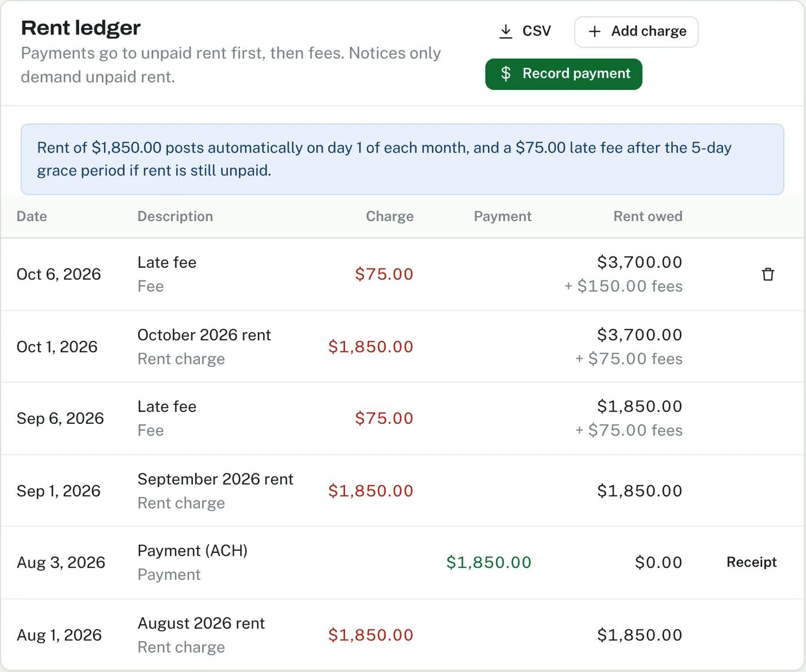Select the September 2026 rent description
The width and height of the screenshot is (806, 672).
point(215,479)
